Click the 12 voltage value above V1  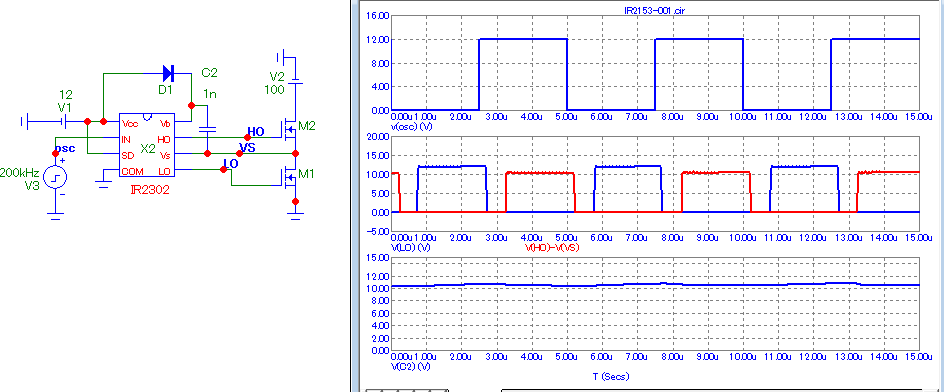(x=66, y=95)
